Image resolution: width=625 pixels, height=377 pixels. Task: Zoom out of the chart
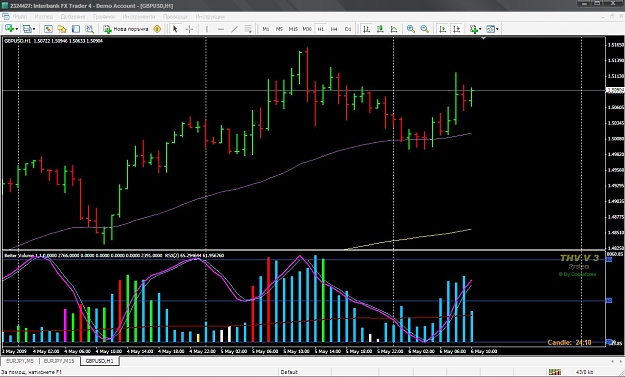tap(425, 29)
